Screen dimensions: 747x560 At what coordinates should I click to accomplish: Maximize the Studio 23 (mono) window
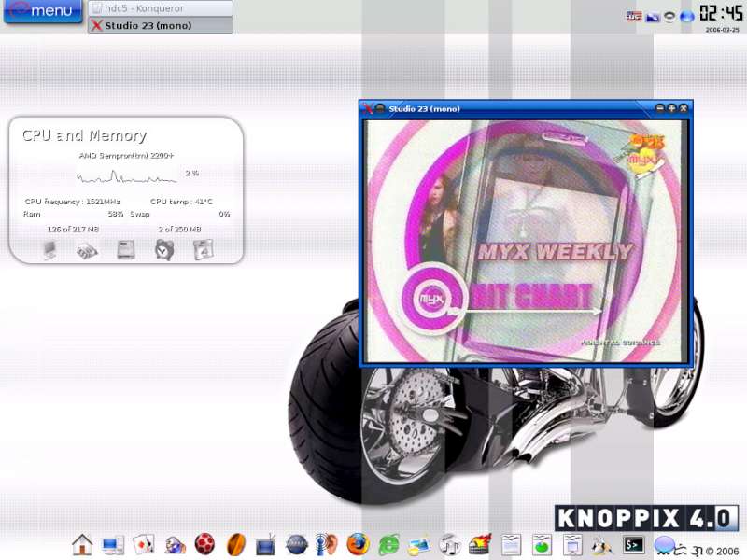tap(671, 108)
